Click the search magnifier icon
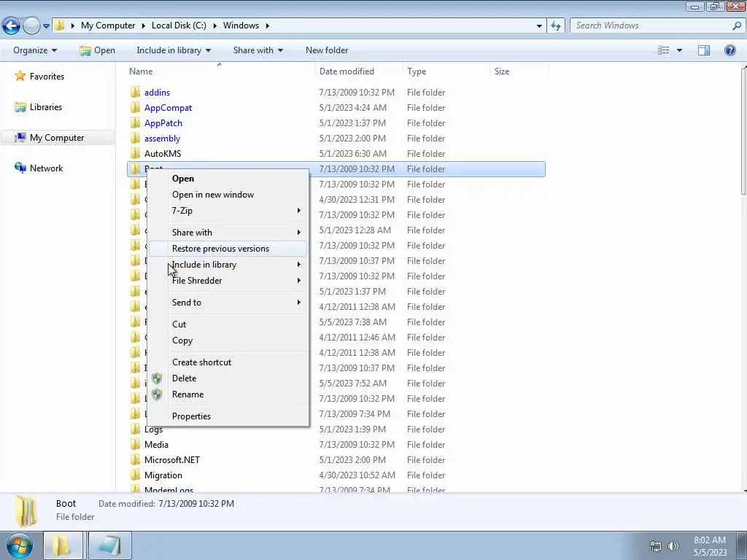 click(x=737, y=26)
